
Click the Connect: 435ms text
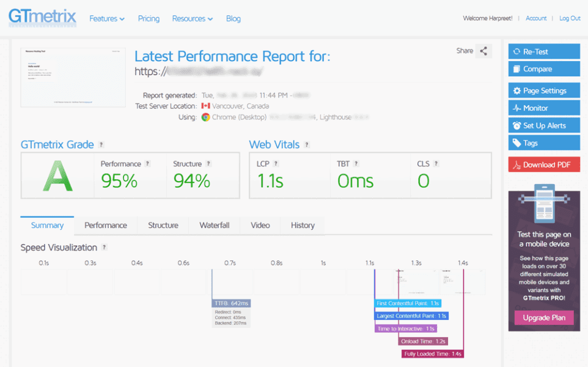pos(230,317)
